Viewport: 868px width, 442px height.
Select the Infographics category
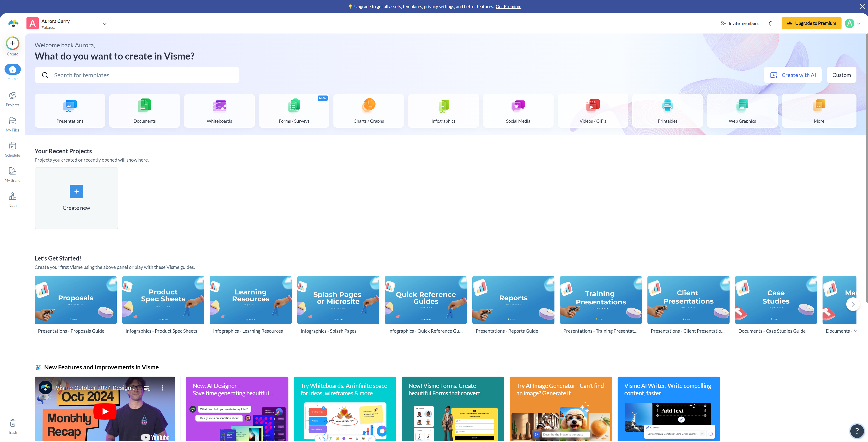point(443,111)
